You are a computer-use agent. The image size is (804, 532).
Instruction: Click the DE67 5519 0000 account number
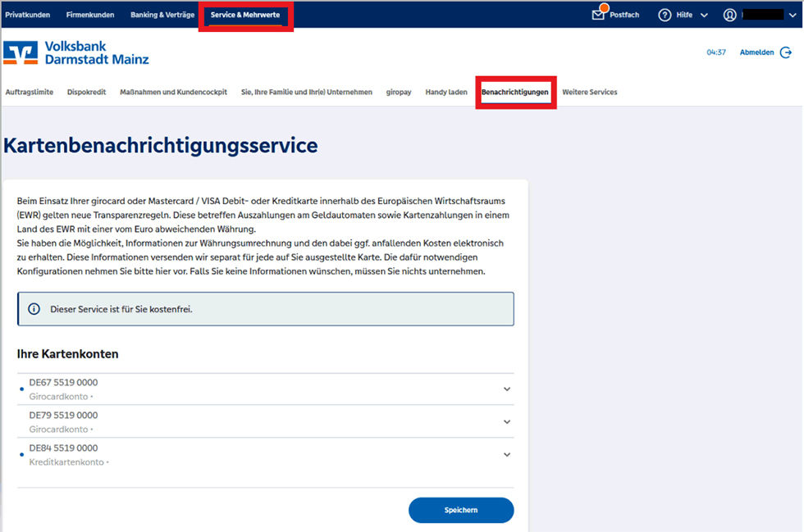pos(64,382)
